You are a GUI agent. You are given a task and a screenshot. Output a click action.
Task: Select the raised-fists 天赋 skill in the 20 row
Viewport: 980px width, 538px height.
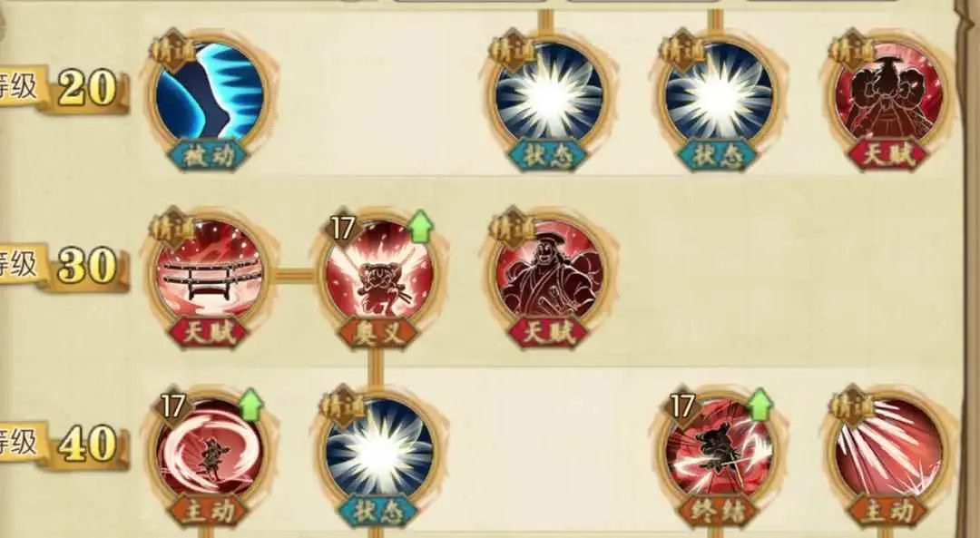point(888,90)
